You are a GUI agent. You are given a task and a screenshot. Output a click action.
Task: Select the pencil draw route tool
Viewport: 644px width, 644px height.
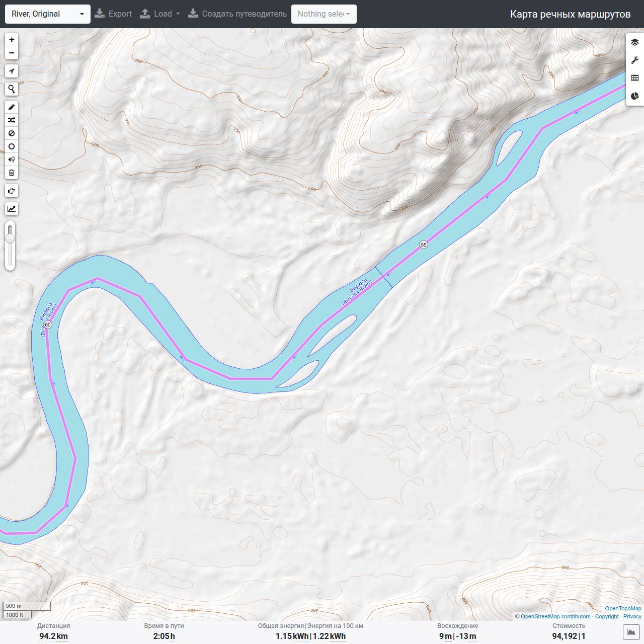coord(12,107)
